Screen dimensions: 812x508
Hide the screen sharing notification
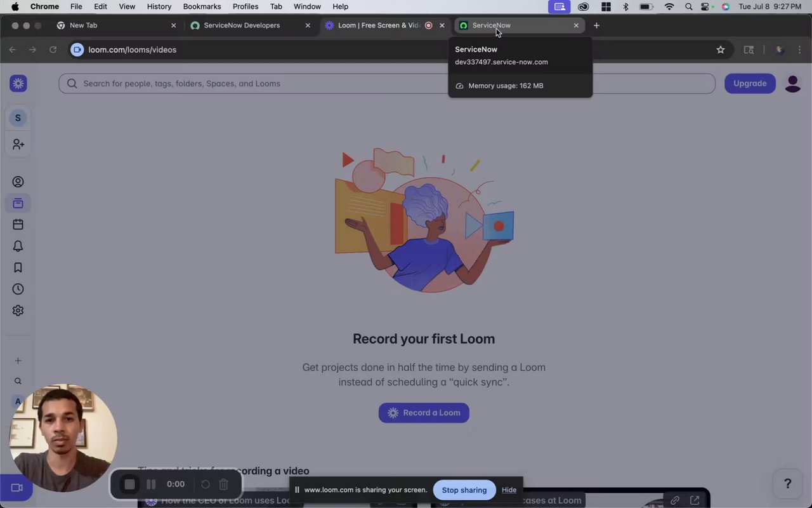tap(509, 490)
